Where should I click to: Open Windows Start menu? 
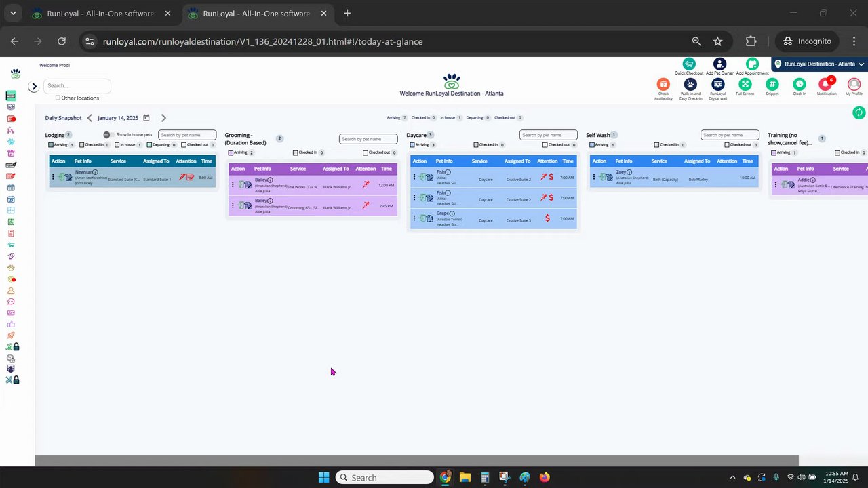tap(323, 477)
